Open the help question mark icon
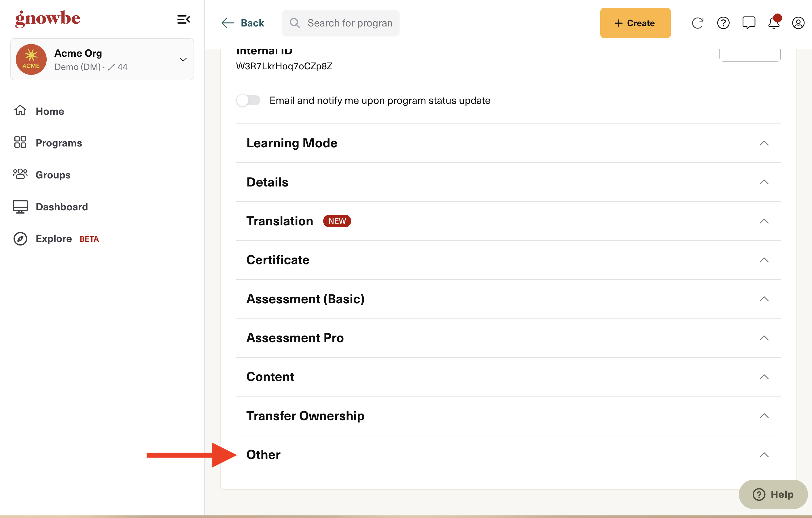Screen dimensions: 812x518 click(723, 23)
